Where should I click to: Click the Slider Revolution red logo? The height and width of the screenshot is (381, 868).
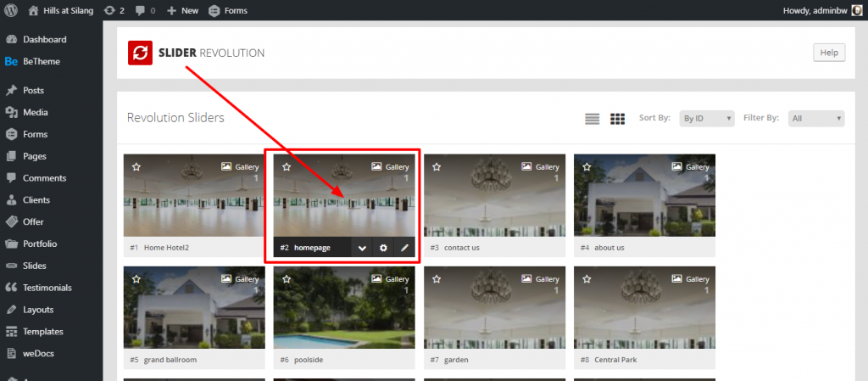tap(140, 53)
